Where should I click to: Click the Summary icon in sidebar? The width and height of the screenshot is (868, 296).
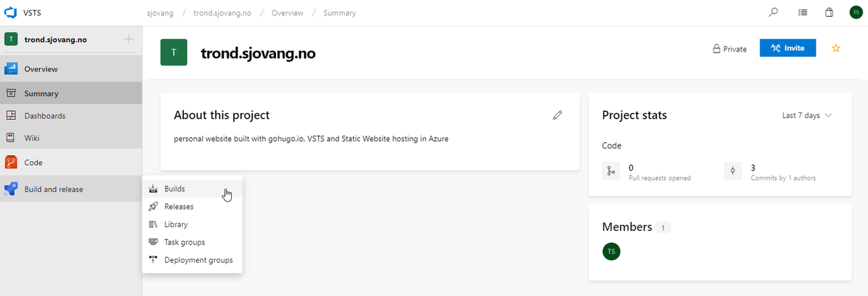click(11, 93)
